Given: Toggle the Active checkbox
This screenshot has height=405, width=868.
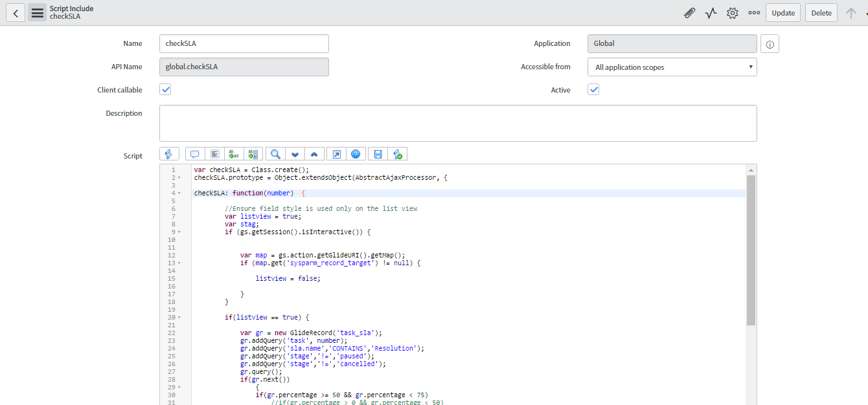Looking at the screenshot, I should tap(593, 89).
